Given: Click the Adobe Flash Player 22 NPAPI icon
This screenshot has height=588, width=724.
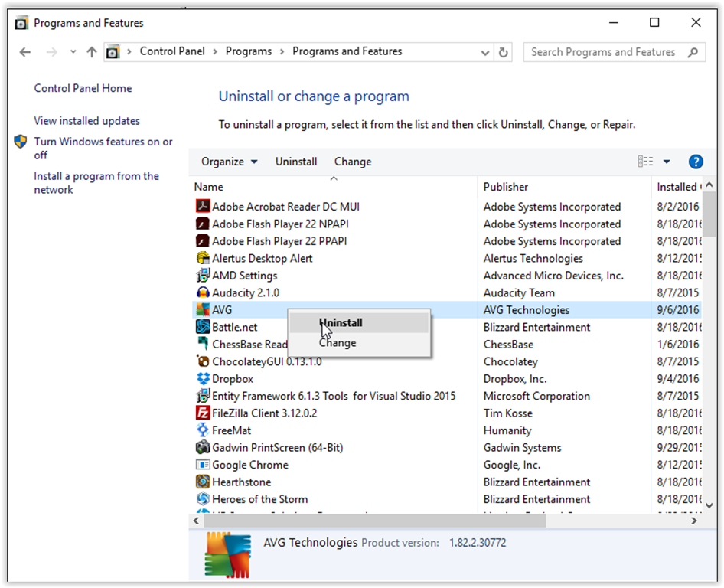Looking at the screenshot, I should 203,224.
